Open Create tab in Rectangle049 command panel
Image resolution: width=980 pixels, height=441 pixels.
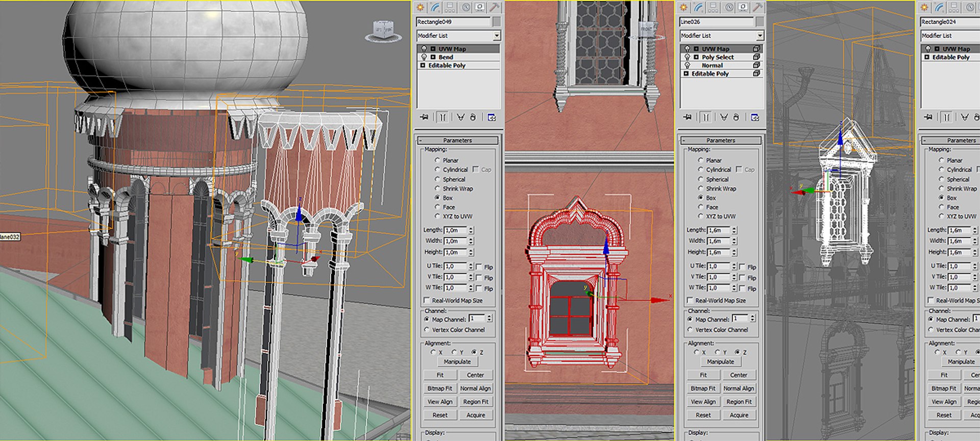click(x=421, y=7)
